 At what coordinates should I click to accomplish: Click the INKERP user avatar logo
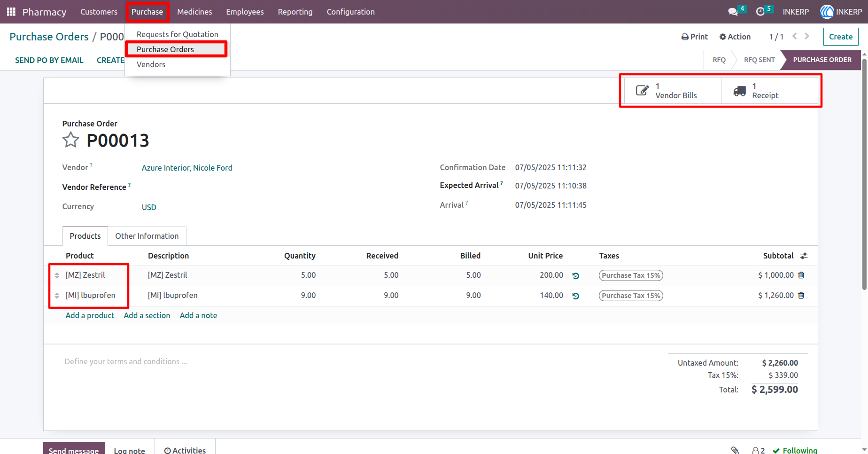[827, 12]
